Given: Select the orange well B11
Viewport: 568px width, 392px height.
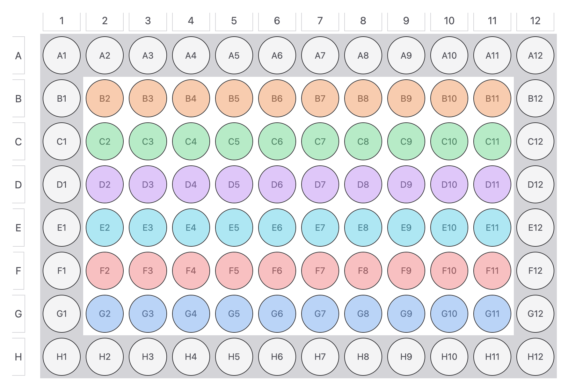Looking at the screenshot, I should (x=492, y=98).
